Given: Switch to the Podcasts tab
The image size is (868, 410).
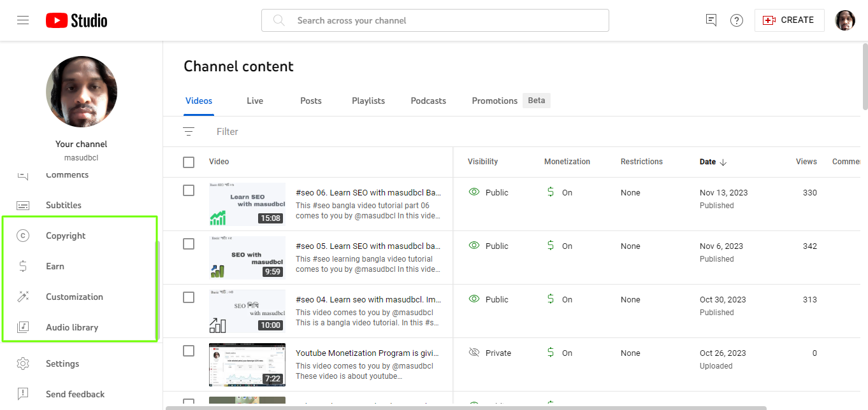Looking at the screenshot, I should tap(428, 101).
